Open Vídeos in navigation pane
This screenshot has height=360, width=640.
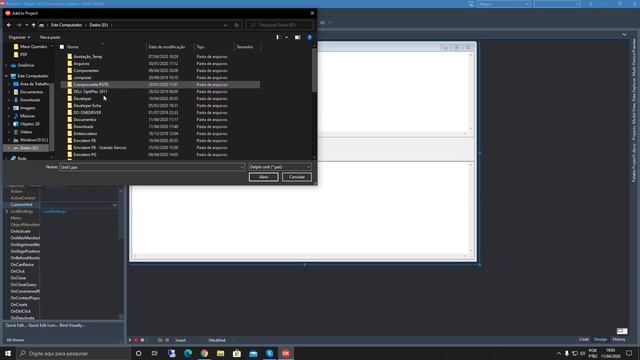tap(26, 132)
